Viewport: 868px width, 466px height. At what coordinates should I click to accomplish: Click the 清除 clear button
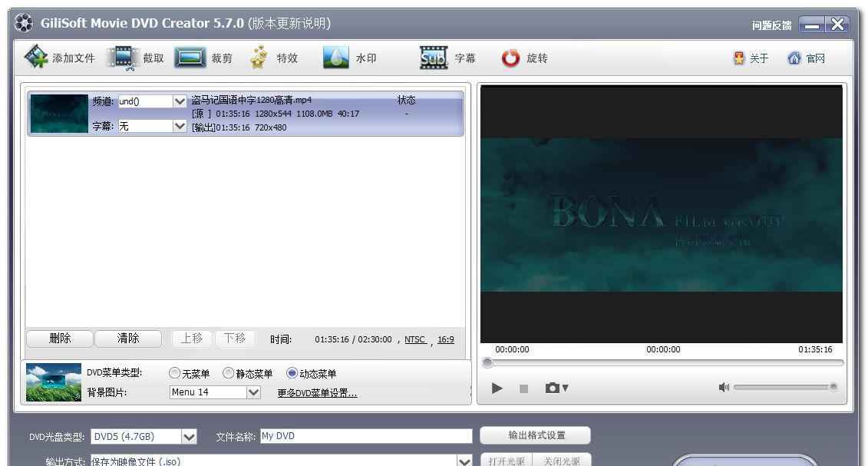coord(128,338)
